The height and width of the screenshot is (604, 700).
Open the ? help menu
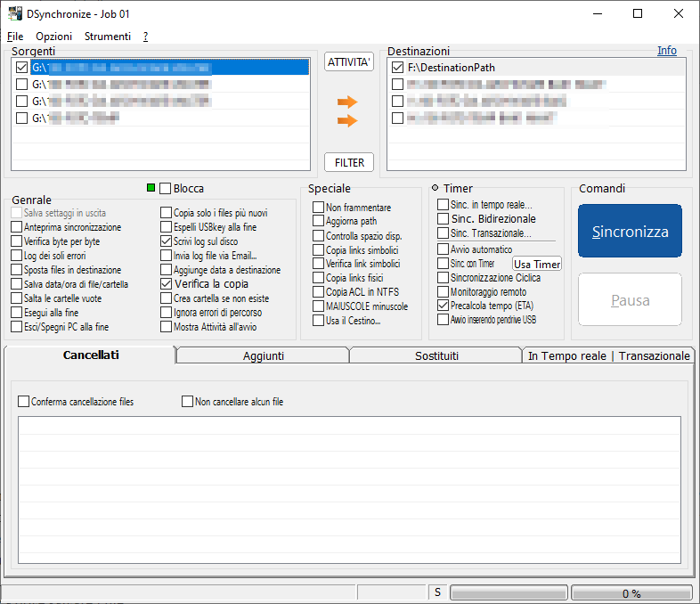(145, 37)
